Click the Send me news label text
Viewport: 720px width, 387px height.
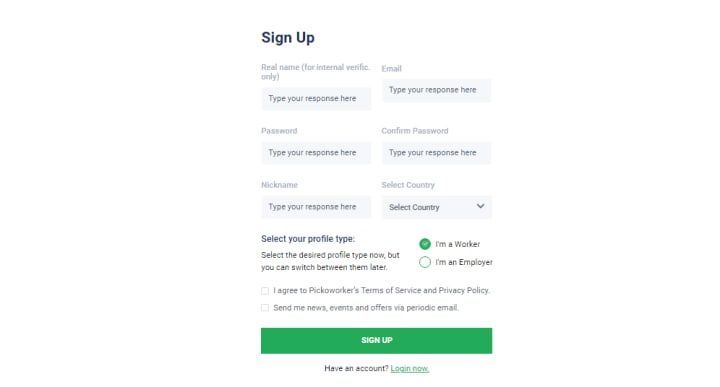point(366,308)
